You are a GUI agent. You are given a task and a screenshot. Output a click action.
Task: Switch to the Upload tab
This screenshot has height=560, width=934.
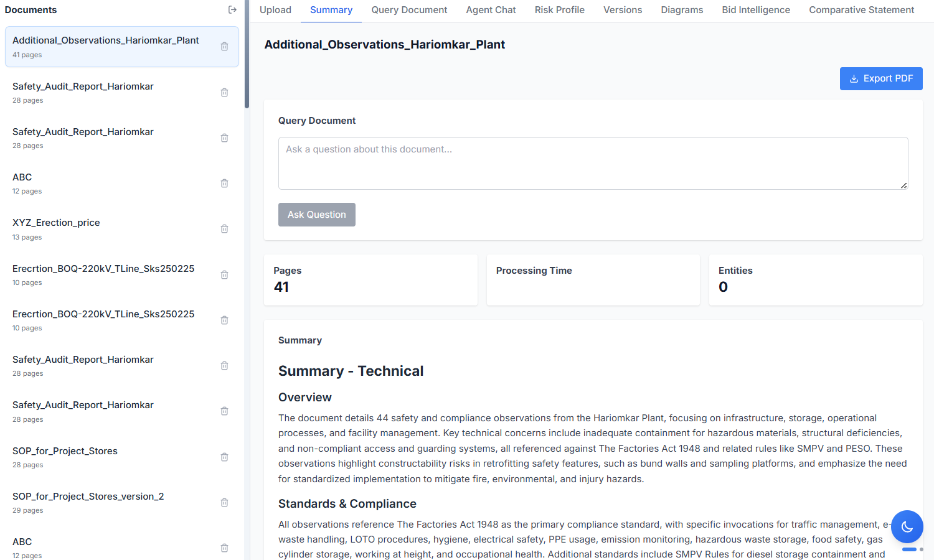pos(275,10)
